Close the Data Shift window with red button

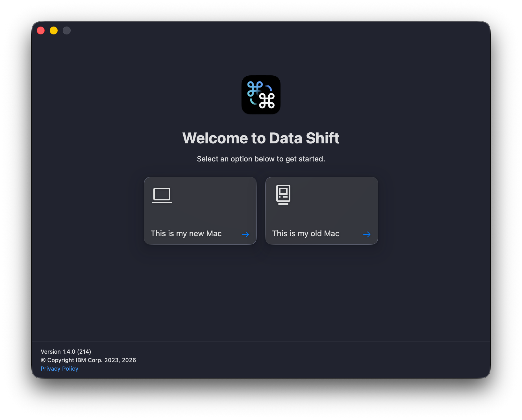click(41, 30)
